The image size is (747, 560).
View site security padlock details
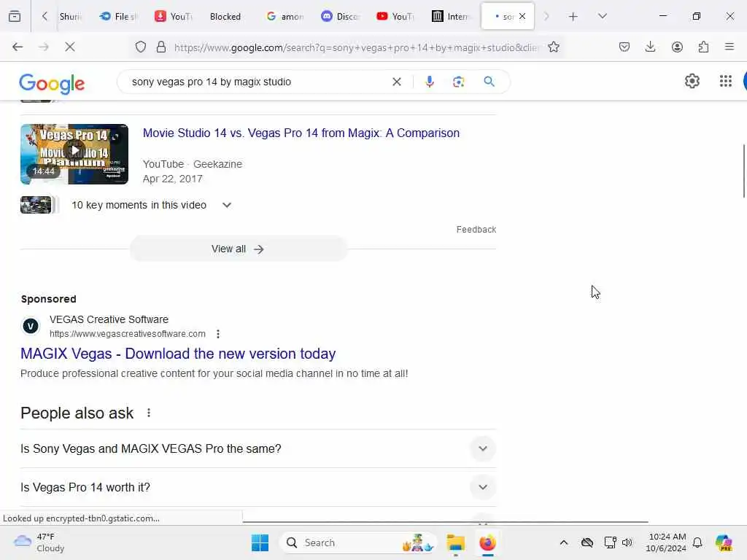click(161, 47)
